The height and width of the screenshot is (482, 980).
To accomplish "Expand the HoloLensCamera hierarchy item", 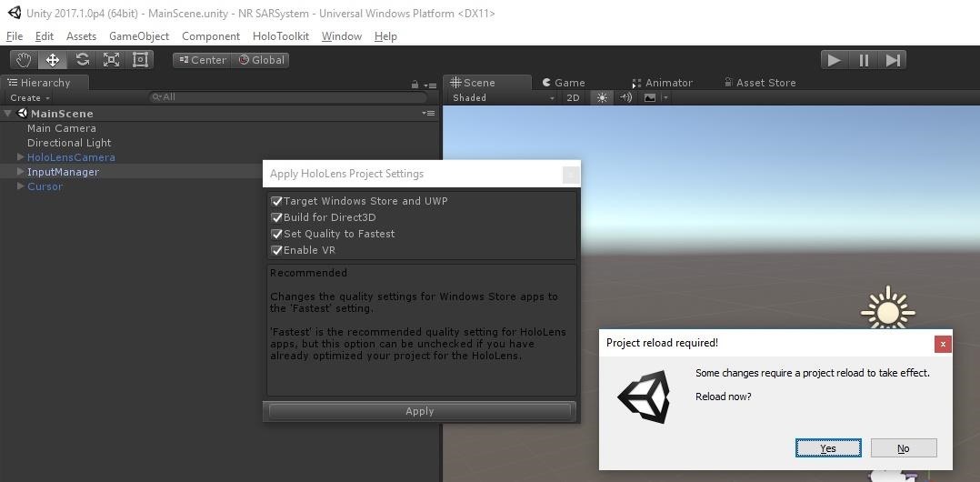I will (21, 157).
